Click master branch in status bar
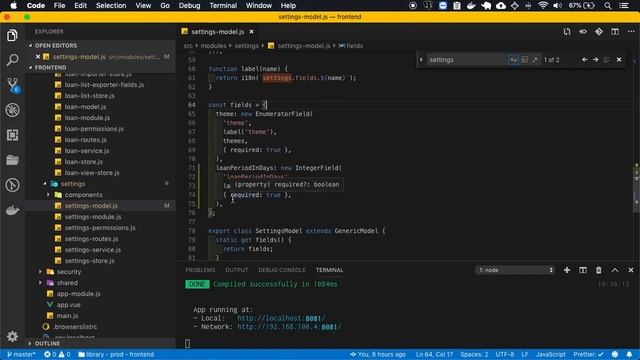This screenshot has height=360, width=640. click(x=21, y=354)
